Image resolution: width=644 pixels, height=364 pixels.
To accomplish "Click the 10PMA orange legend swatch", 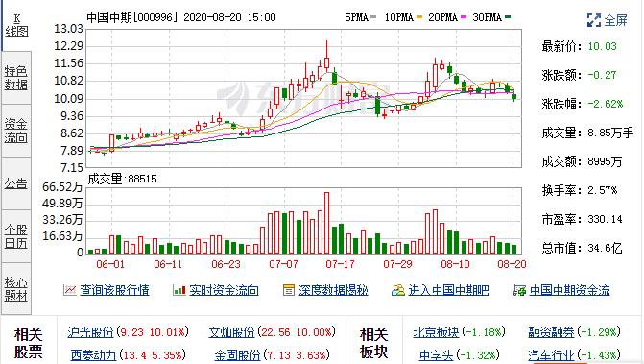I will [x=419, y=17].
